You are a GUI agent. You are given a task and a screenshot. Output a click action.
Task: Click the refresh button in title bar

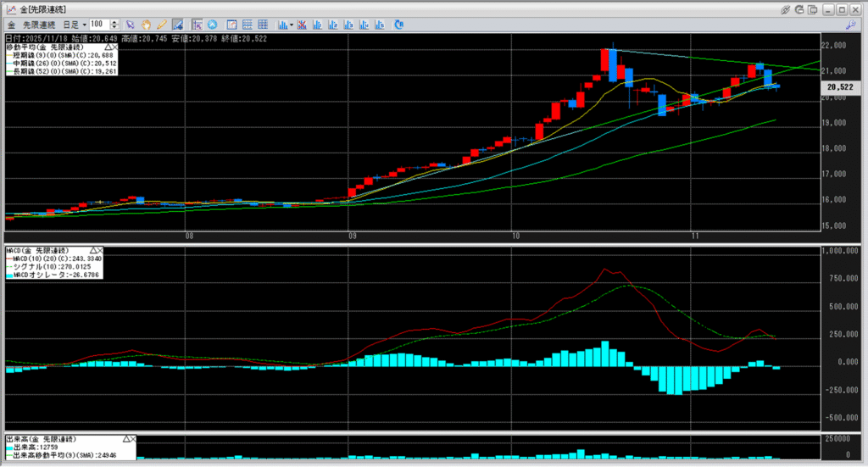pyautogui.click(x=799, y=9)
